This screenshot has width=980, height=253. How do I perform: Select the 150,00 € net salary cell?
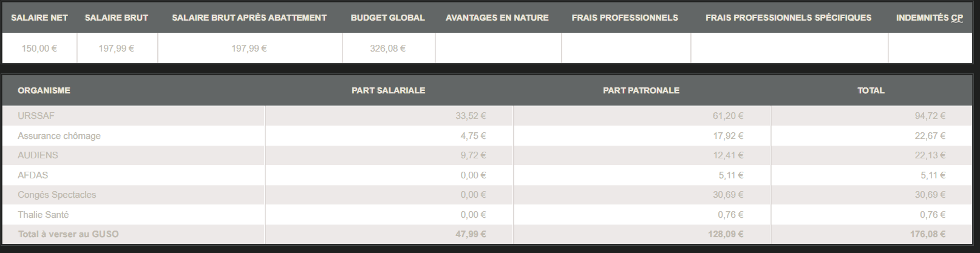[39, 48]
